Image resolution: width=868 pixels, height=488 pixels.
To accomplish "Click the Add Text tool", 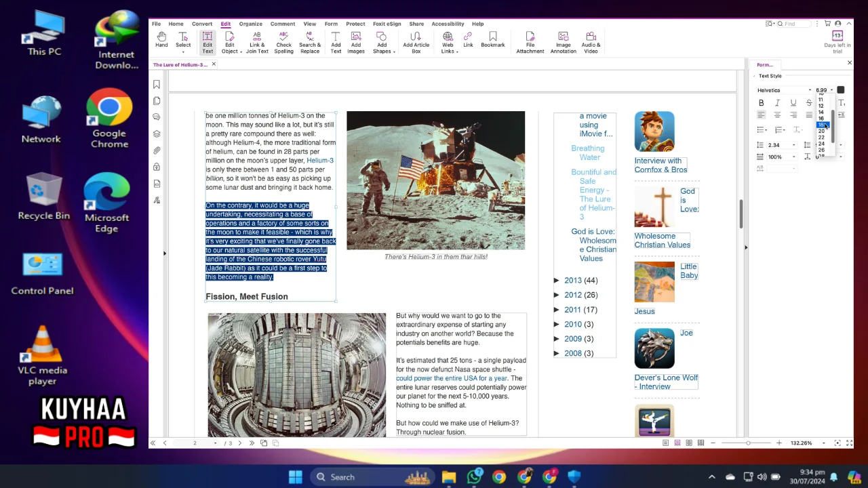I will pyautogui.click(x=336, y=42).
